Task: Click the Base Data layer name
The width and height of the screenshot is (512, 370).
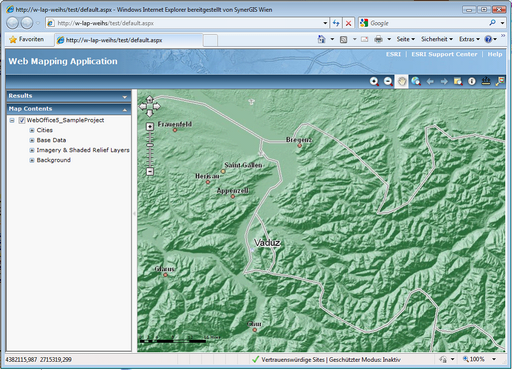Action: (51, 140)
